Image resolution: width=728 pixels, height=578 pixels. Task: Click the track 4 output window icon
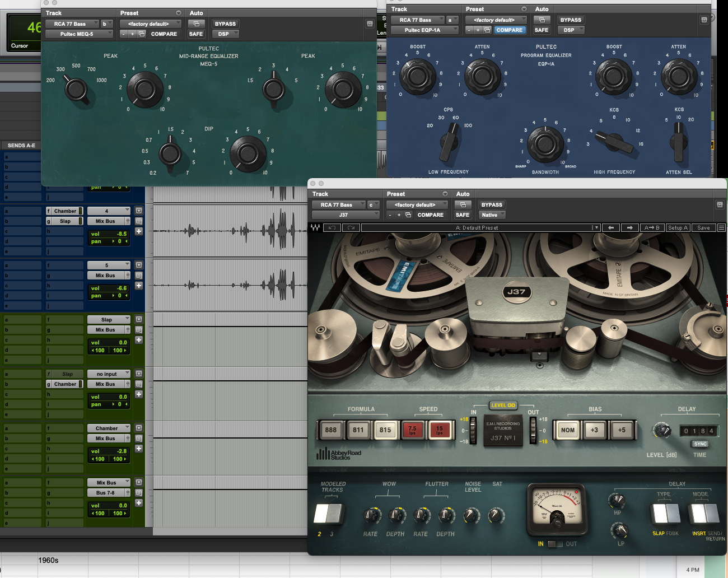(x=139, y=211)
